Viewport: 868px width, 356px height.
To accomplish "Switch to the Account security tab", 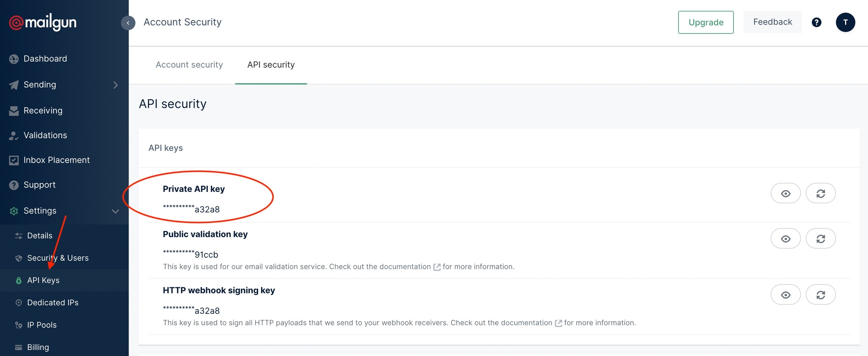I will coord(189,65).
